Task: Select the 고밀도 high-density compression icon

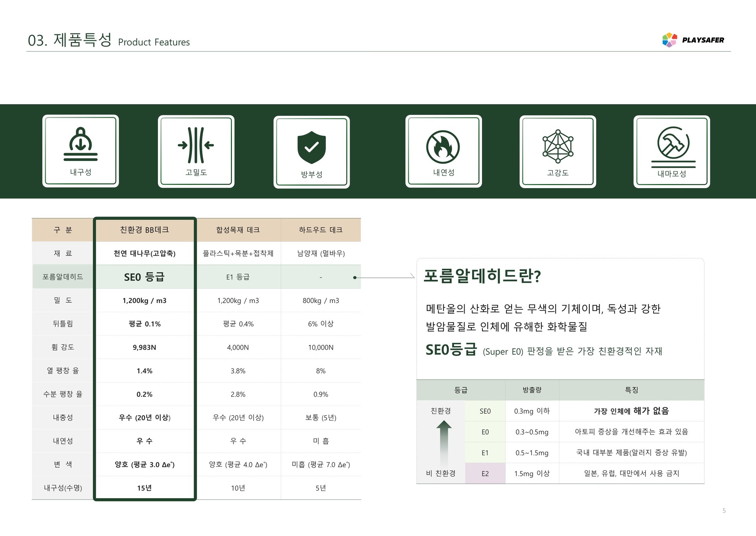Action: 196,145
